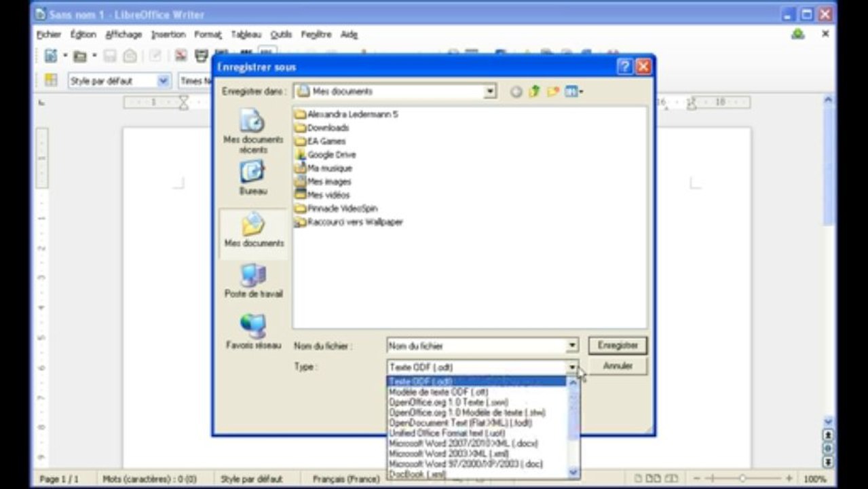Click the LibreOffice update icon in menu bar
The image size is (868, 489).
coord(797,34)
